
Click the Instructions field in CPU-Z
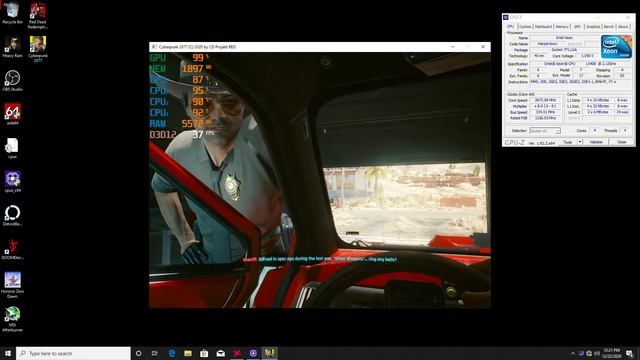click(581, 84)
